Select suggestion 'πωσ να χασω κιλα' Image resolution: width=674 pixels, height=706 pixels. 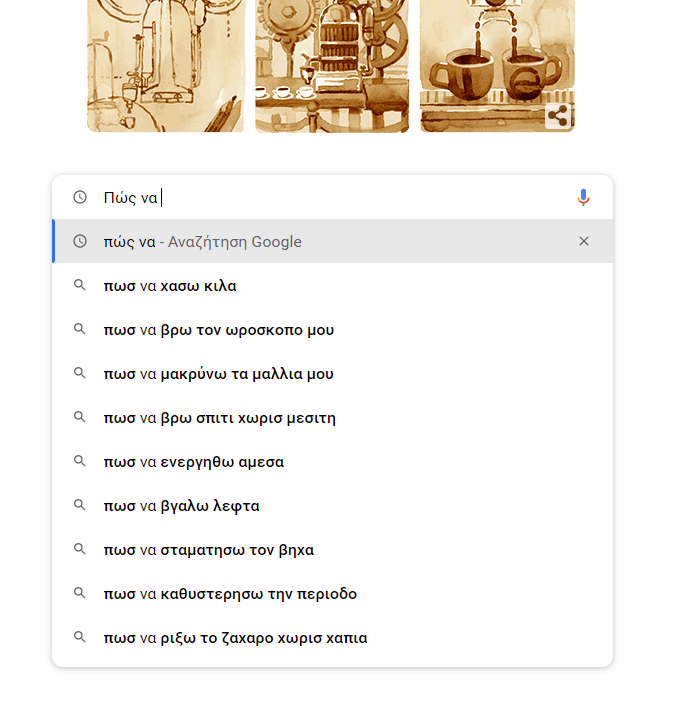(x=170, y=286)
